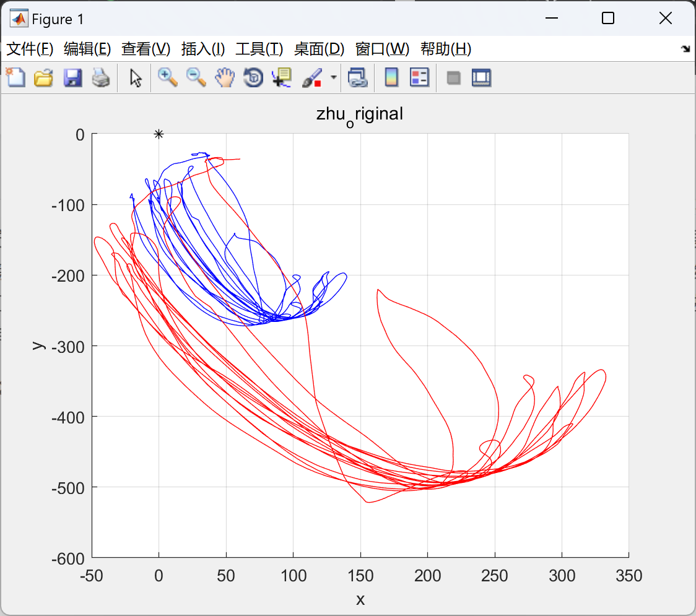Image resolution: width=696 pixels, height=616 pixels.
Task: Insert a legend via toolbar icon
Action: (419, 77)
